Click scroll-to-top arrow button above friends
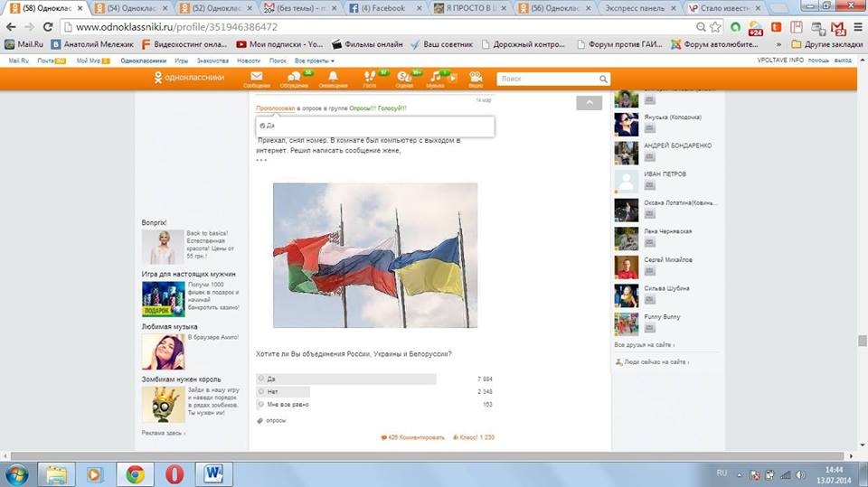 [589, 103]
